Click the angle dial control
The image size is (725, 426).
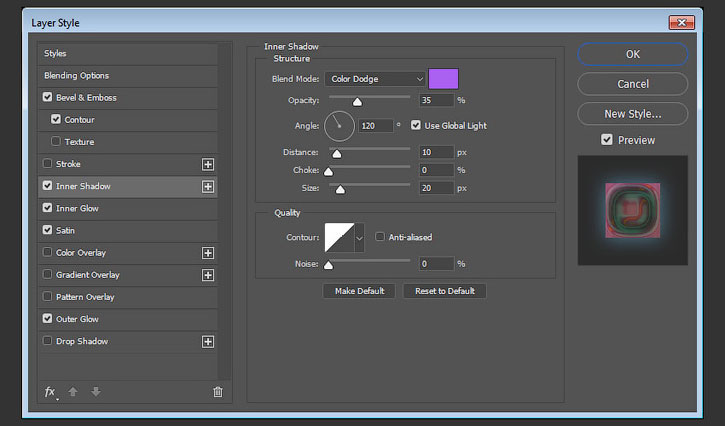(x=339, y=126)
